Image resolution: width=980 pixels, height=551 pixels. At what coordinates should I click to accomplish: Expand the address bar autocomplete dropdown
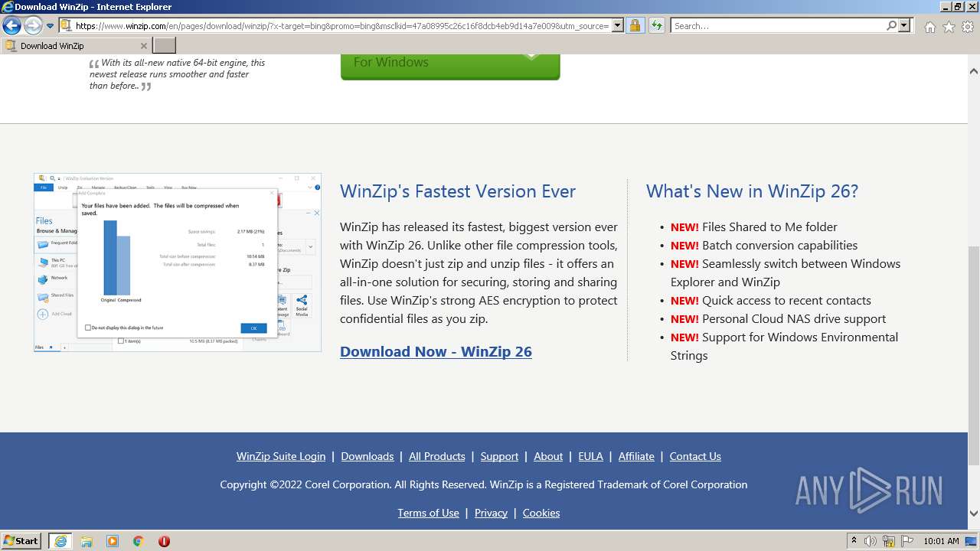(x=618, y=26)
